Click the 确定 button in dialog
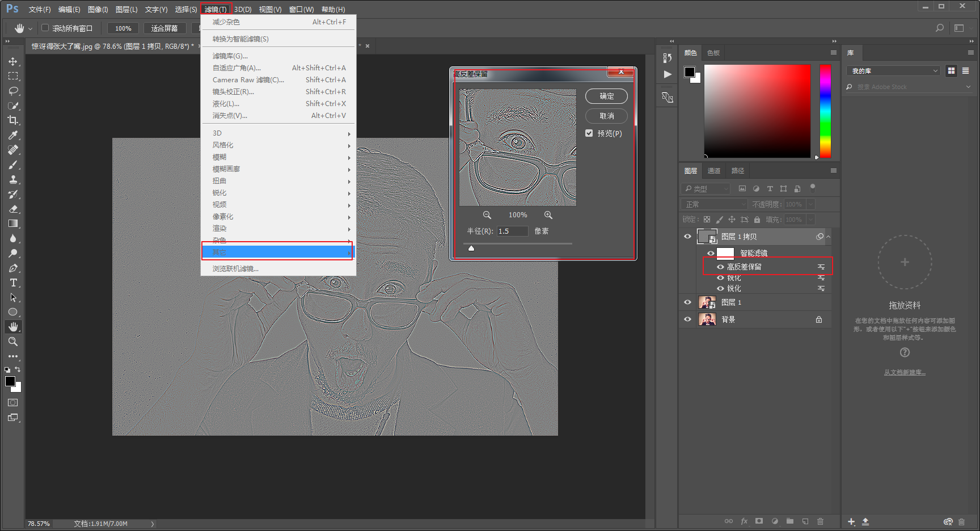This screenshot has height=531, width=980. pyautogui.click(x=606, y=96)
